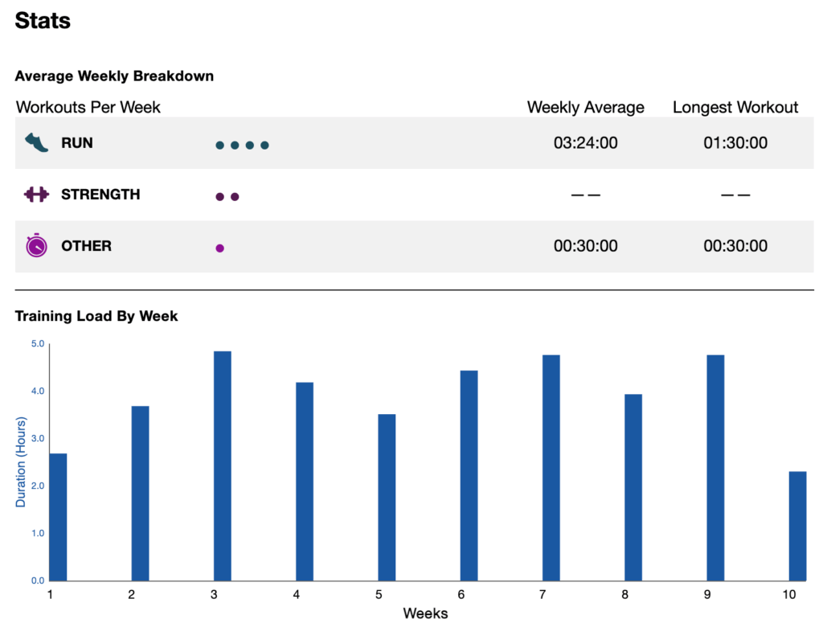Click the week 5 bar in chart

tap(387, 497)
